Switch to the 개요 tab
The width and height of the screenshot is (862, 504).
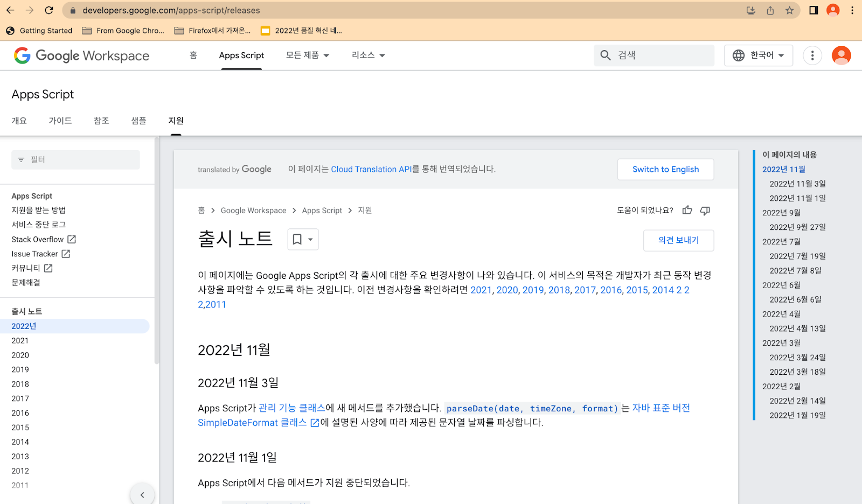[19, 121]
